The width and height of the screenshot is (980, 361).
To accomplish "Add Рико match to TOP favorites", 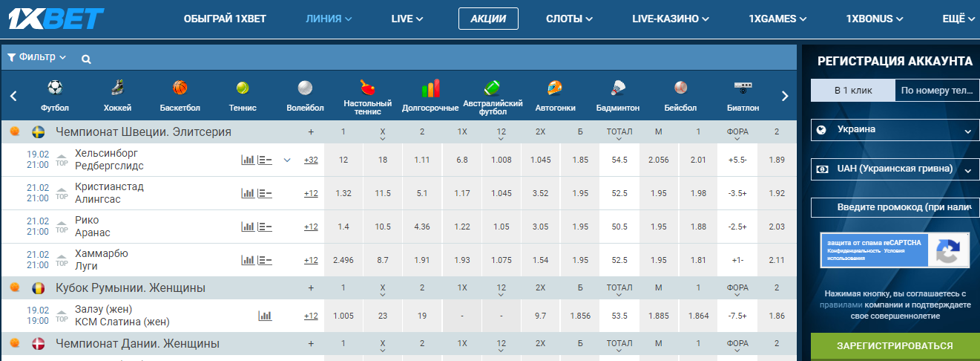I will [62, 227].
